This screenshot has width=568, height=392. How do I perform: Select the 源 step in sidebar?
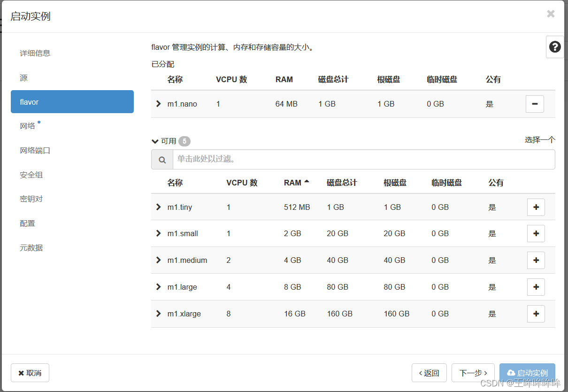(x=23, y=77)
